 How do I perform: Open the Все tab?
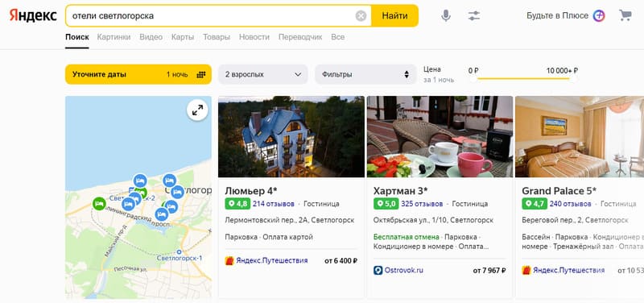pos(337,37)
